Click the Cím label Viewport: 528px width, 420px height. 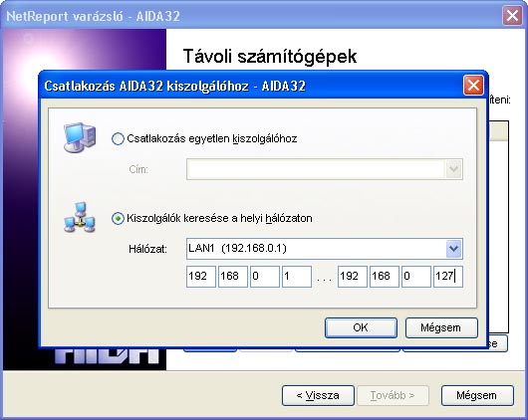(x=138, y=169)
